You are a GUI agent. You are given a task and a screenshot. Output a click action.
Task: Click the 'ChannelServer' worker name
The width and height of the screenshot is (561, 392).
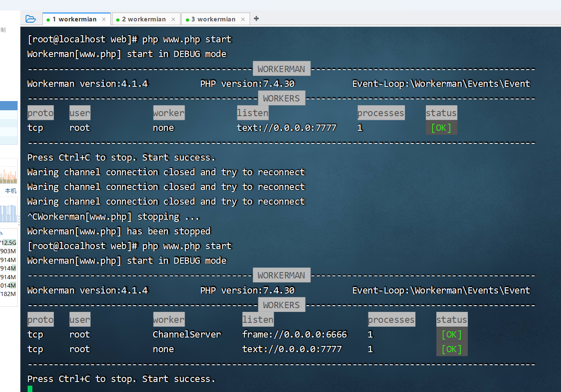click(187, 335)
